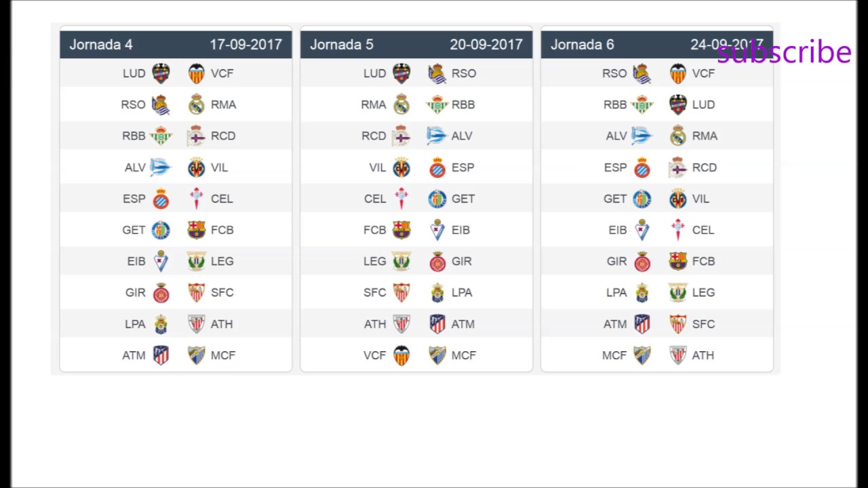Click the SFC team label in Jornada 5
868x488 pixels.
click(x=374, y=293)
